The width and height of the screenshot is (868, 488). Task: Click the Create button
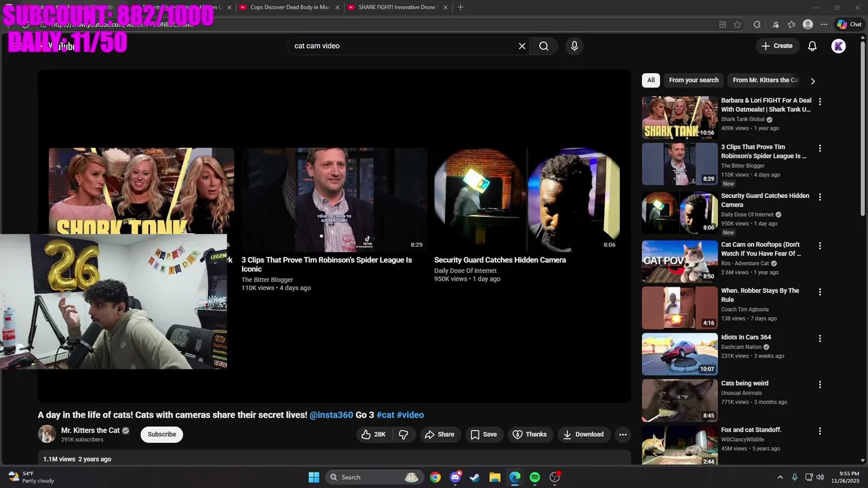(x=776, y=46)
